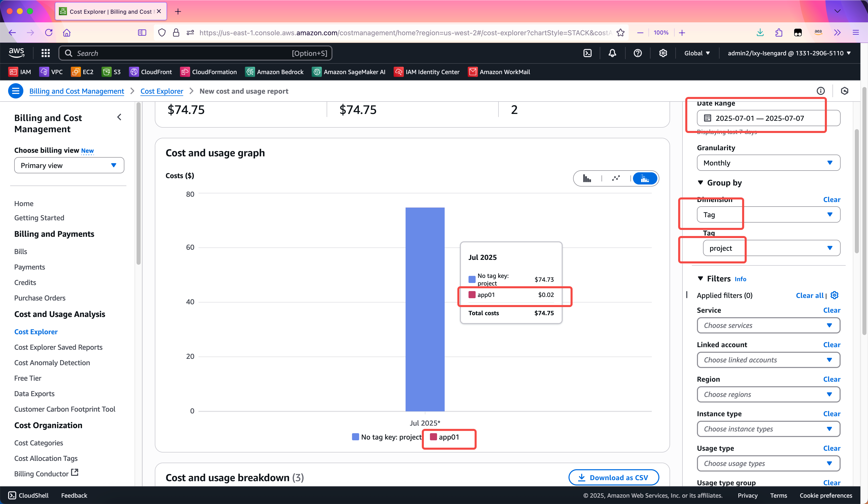Open IAM Identity Center shortcut
This screenshot has height=504, width=868.
(427, 72)
